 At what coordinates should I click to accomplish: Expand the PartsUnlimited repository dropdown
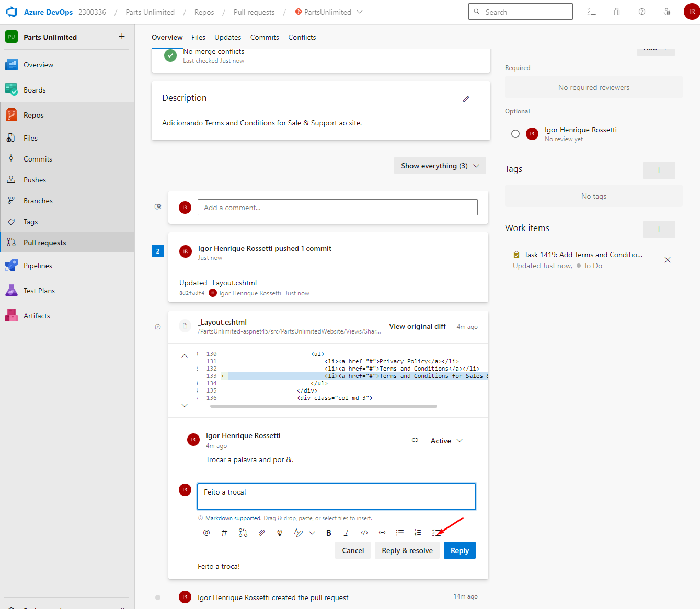click(x=360, y=12)
